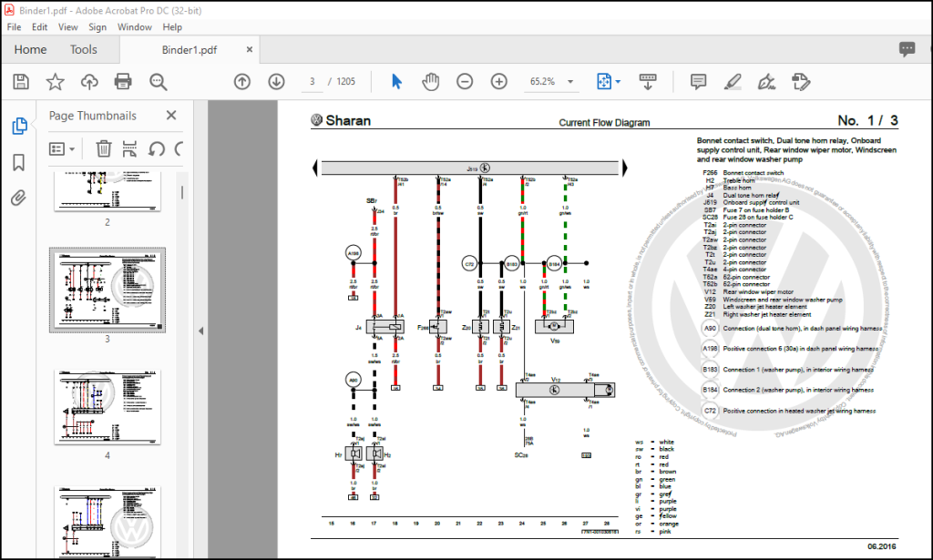
Task: Open the Bookmarks sidebar panel
Action: tap(19, 162)
